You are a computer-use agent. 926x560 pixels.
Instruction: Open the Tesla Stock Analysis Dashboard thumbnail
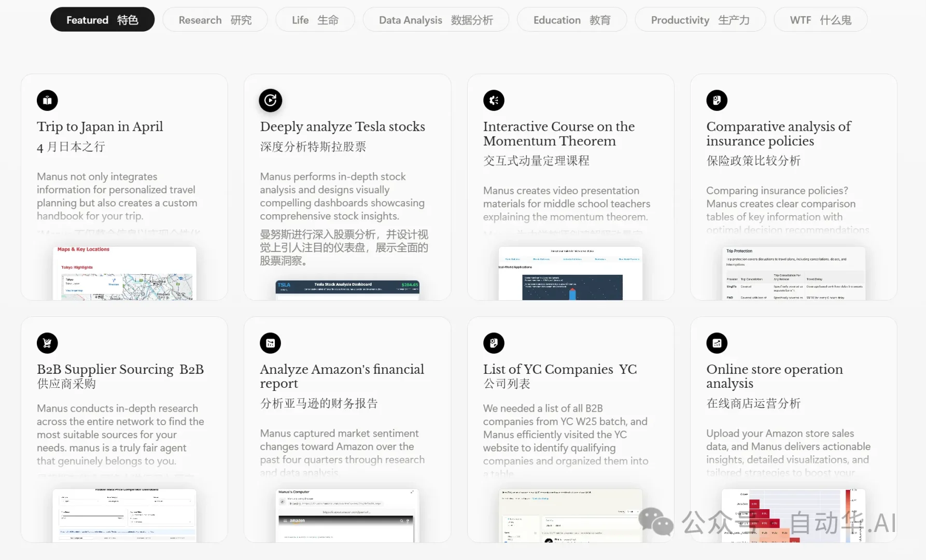(347, 289)
